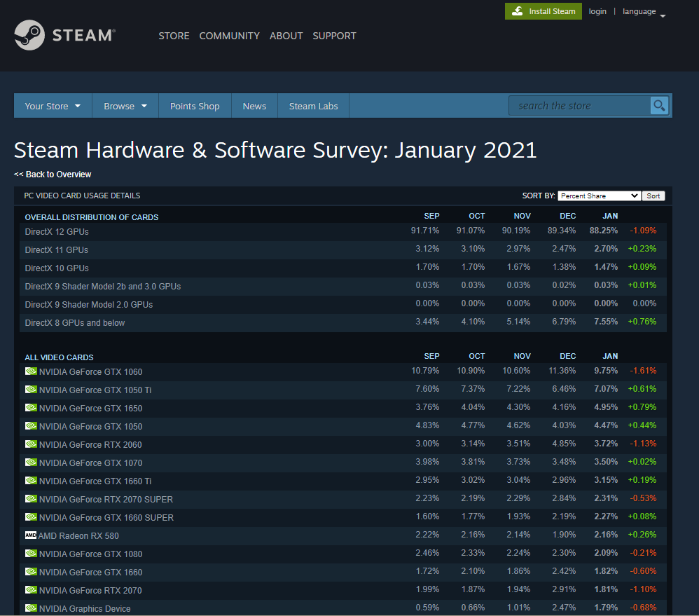Click the magnifying glass search icon
This screenshot has height=616, width=699.
pos(659,106)
